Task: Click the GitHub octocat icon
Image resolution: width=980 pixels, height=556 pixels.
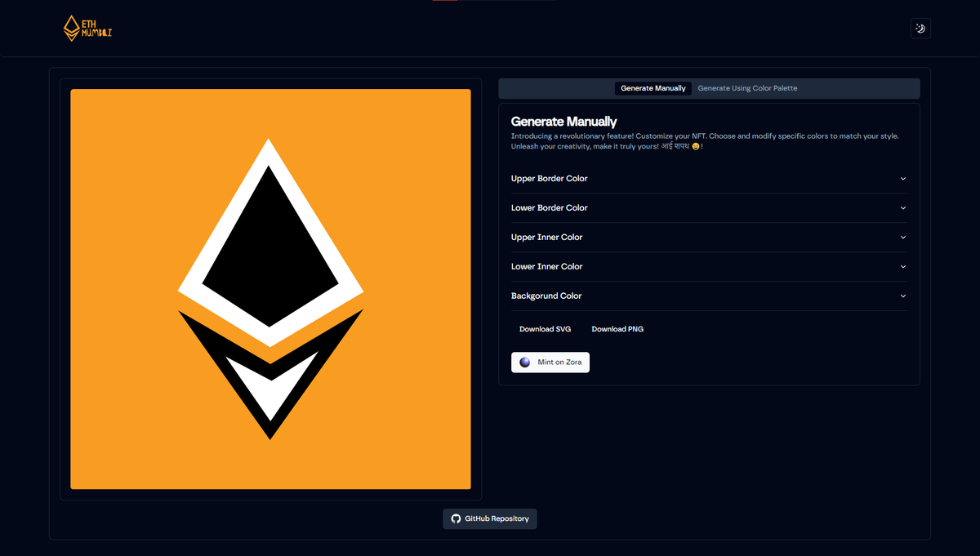Action: pos(456,518)
